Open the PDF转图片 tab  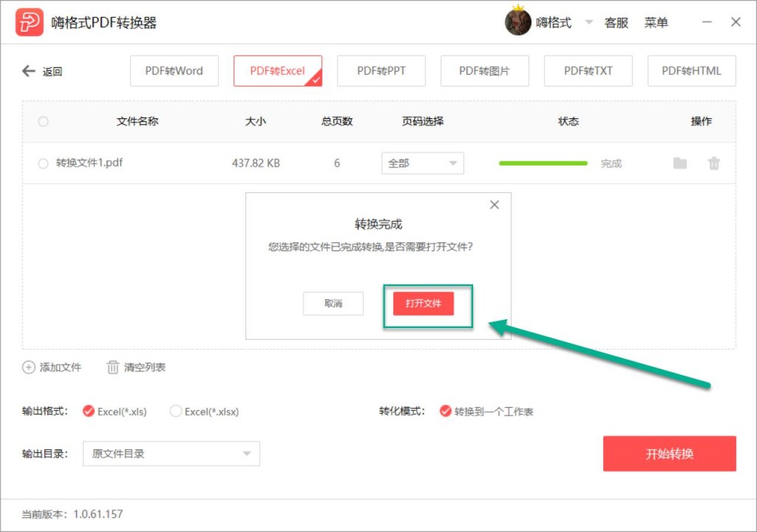pyautogui.click(x=485, y=71)
